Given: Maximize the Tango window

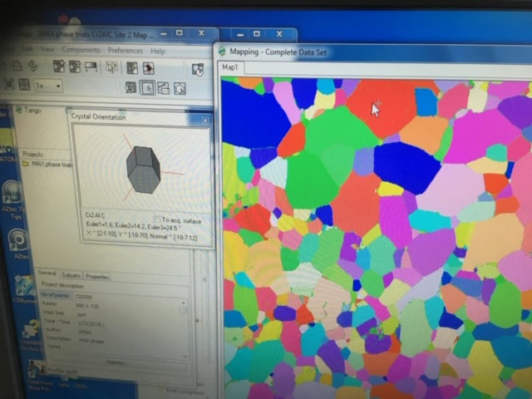Looking at the screenshot, I should (x=180, y=32).
